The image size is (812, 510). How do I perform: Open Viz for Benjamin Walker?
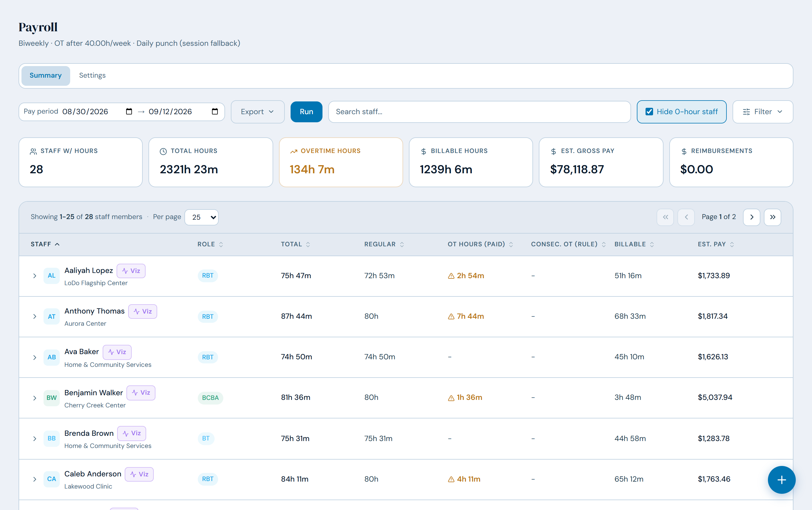click(x=141, y=393)
